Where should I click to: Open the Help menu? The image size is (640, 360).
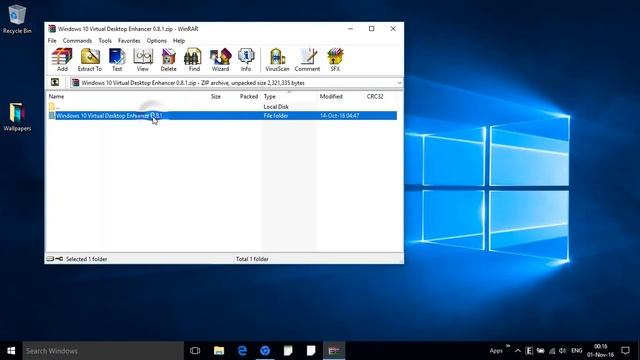[x=179, y=41]
